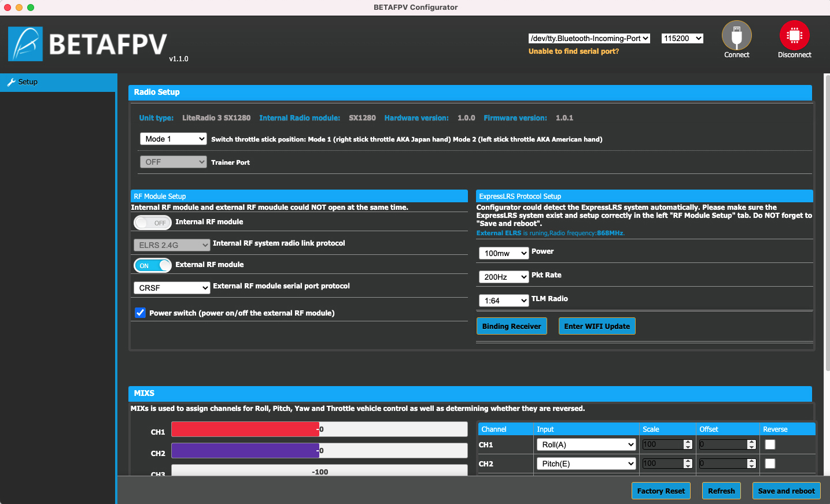Click the v1.1.0 version label

coord(179,59)
